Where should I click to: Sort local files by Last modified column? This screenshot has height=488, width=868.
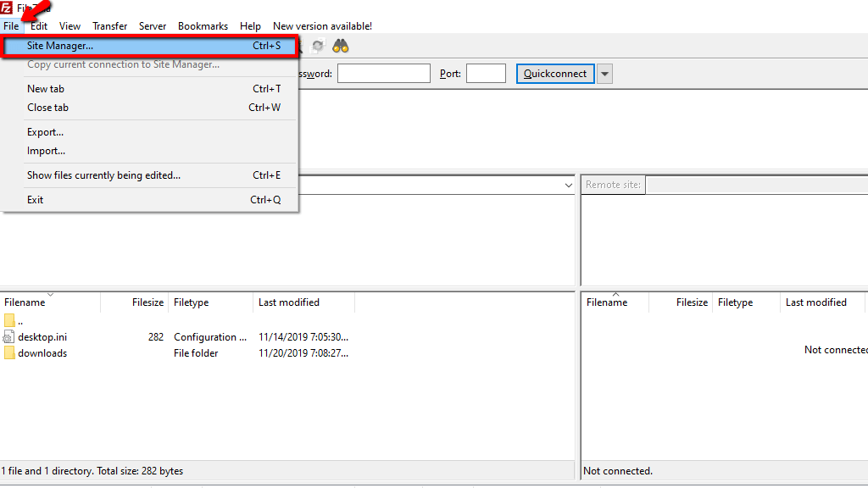pyautogui.click(x=303, y=302)
